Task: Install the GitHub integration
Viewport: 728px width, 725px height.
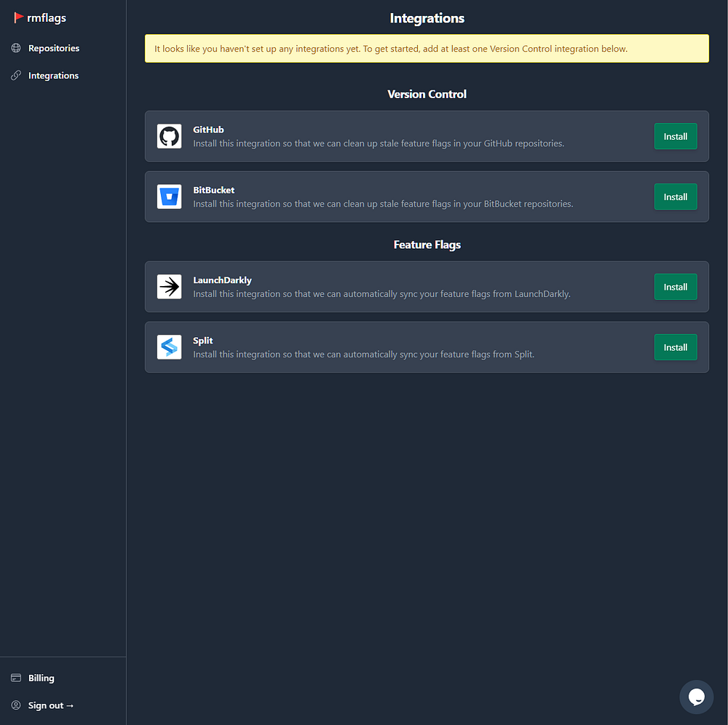Action: point(676,136)
